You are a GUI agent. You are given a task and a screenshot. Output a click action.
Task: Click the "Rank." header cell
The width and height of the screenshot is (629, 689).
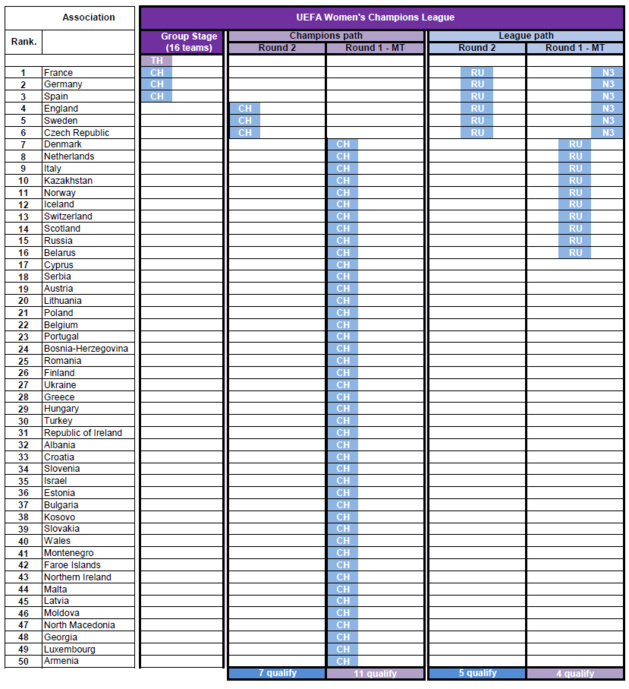click(x=24, y=42)
